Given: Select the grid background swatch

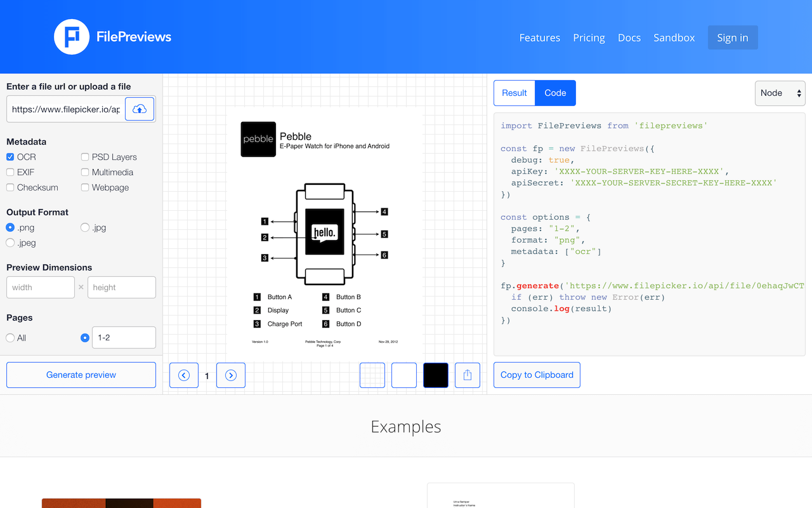Looking at the screenshot, I should coord(372,375).
